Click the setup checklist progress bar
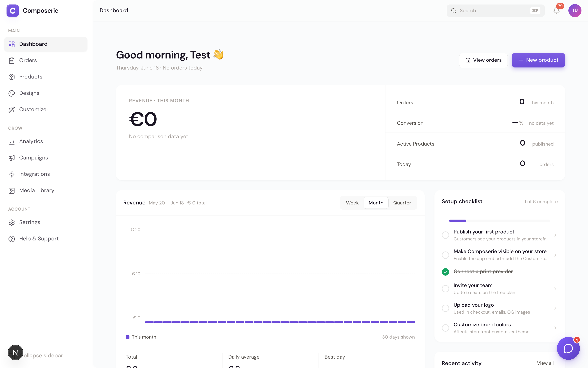Image resolution: width=588 pixels, height=368 pixels. pyautogui.click(x=500, y=221)
